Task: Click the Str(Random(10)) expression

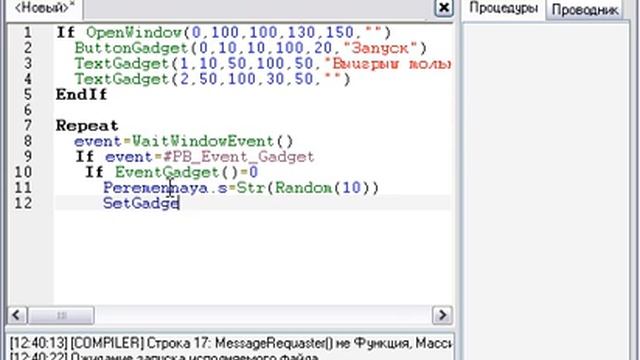Action: point(308,188)
